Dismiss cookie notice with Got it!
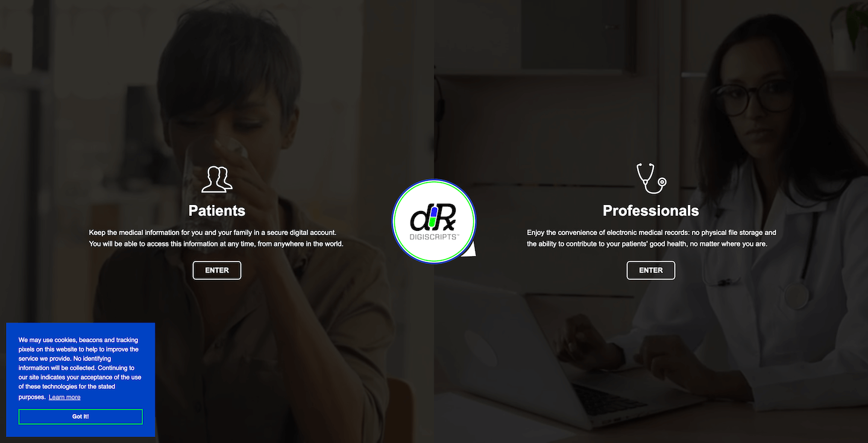This screenshot has height=443, width=868. coord(81,416)
